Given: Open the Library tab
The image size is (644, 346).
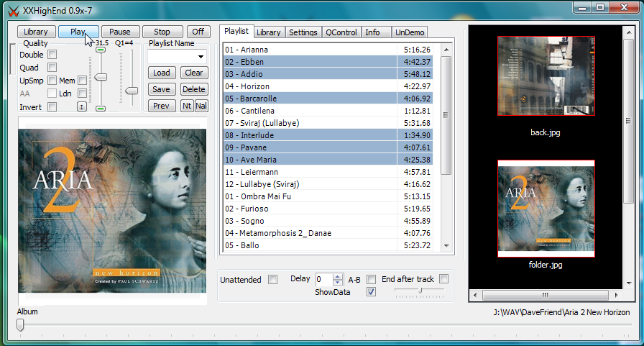Looking at the screenshot, I should pyautogui.click(x=268, y=32).
